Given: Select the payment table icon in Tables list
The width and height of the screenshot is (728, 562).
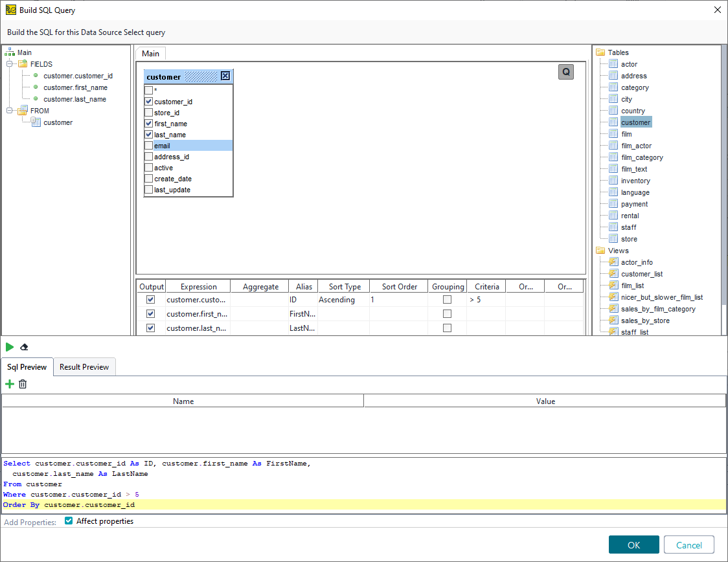Looking at the screenshot, I should coord(614,203).
